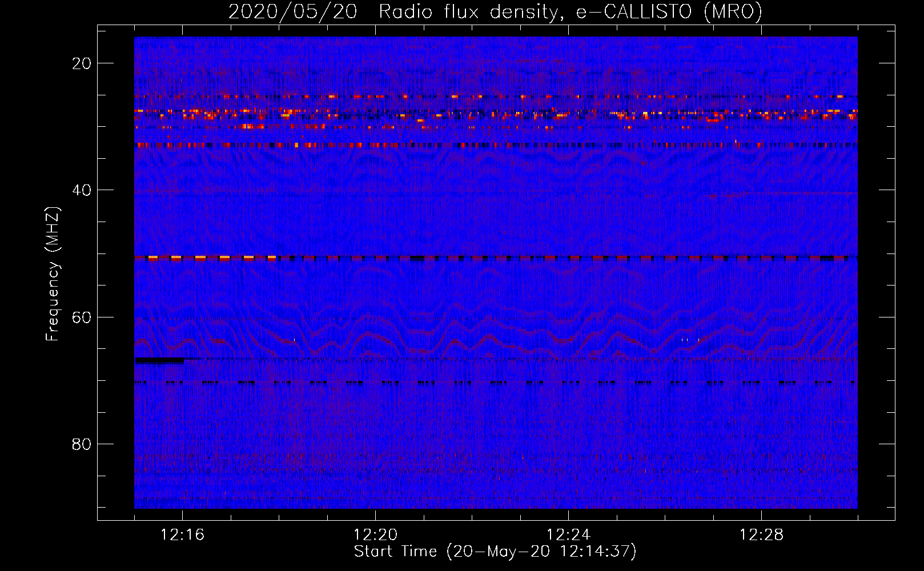
Task: Click the 12:24 time tick label
Action: click(x=568, y=535)
